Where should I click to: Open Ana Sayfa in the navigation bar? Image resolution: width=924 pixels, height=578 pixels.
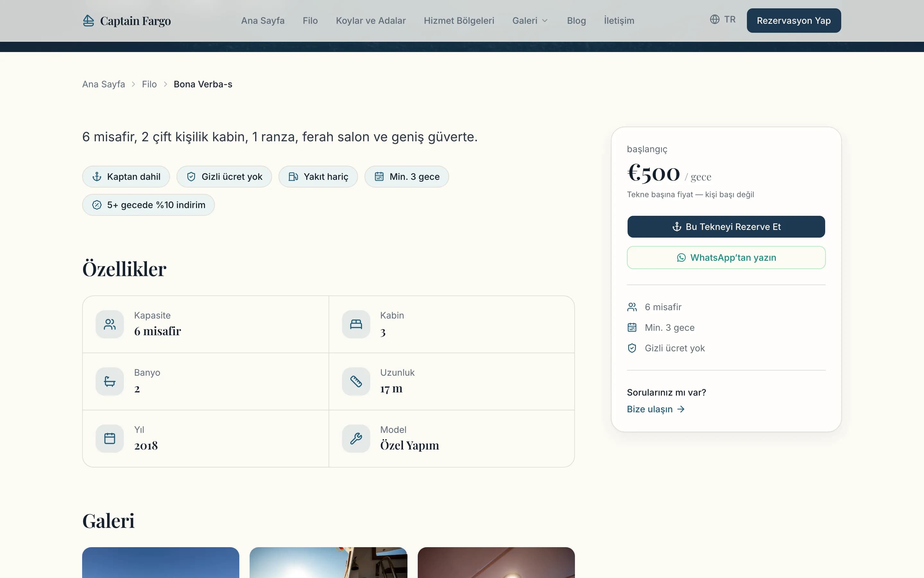[x=263, y=21]
